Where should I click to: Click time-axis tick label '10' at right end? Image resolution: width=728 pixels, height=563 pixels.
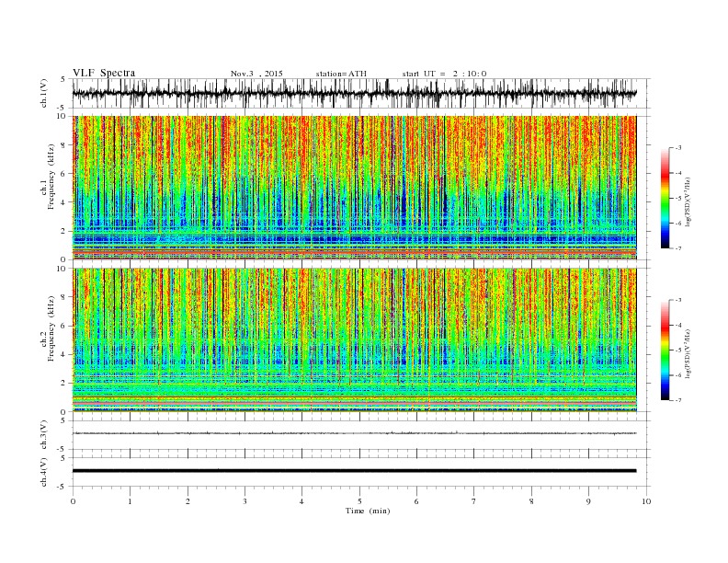click(646, 501)
